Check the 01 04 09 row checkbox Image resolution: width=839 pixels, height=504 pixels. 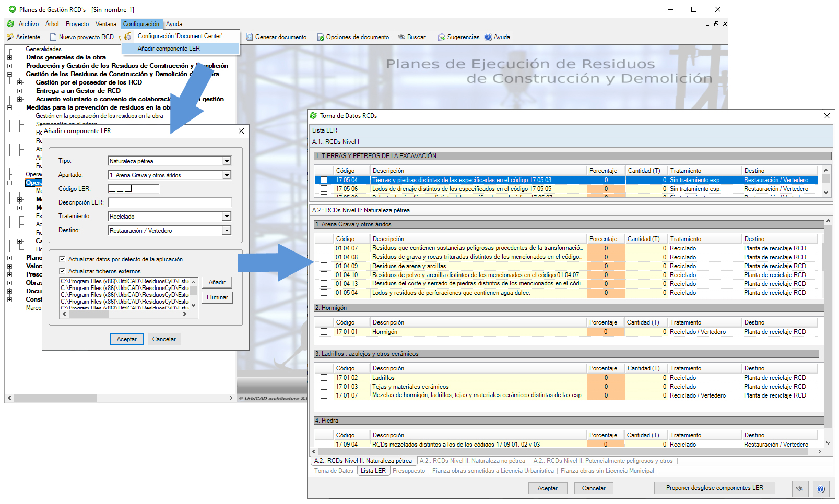[x=324, y=266]
